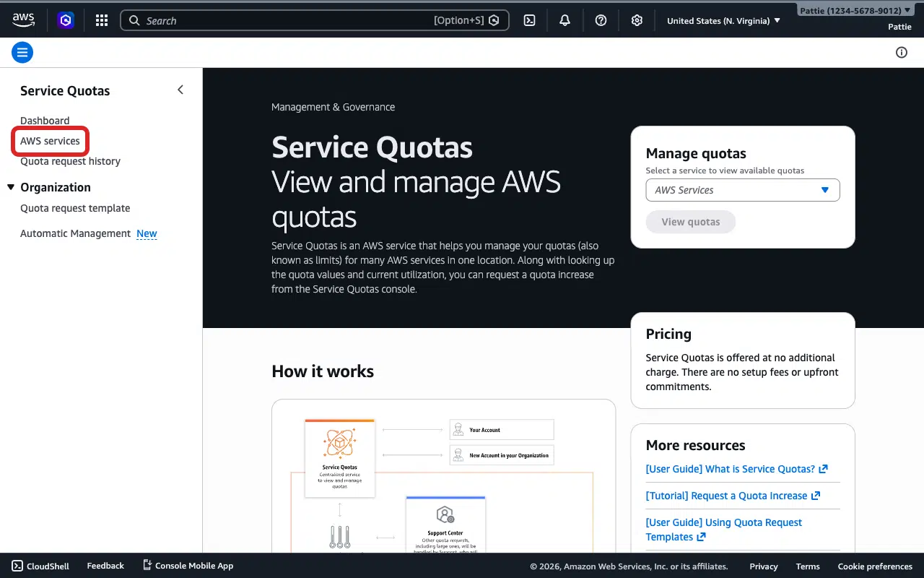This screenshot has height=578, width=924.
Task: Go to Dashboard in the sidebar
Action: (45, 121)
